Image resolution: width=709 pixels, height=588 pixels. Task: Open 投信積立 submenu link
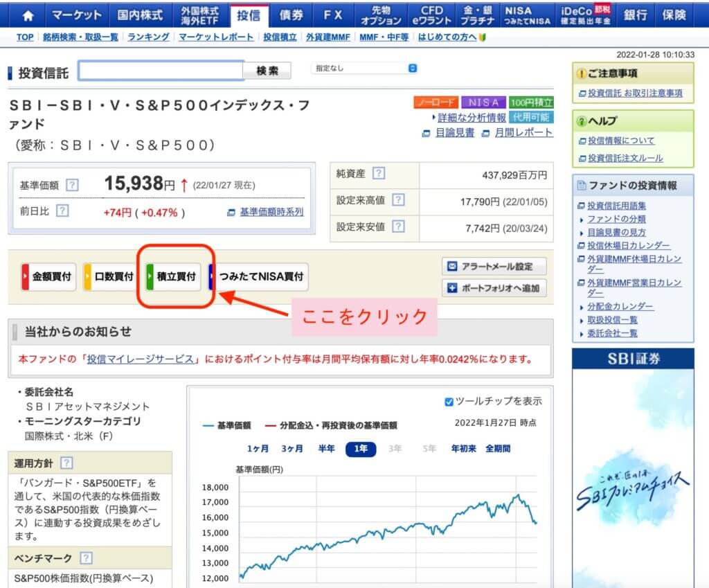click(280, 37)
